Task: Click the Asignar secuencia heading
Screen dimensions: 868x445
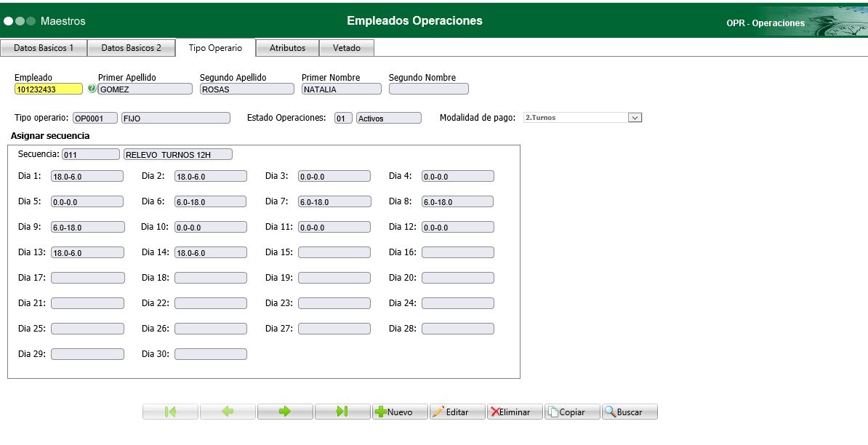Action: click(50, 135)
